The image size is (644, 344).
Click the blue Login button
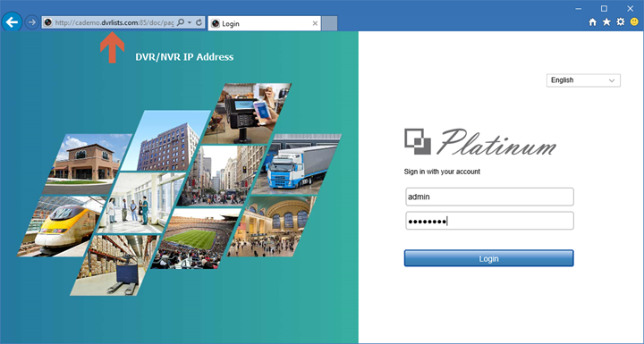(x=488, y=258)
